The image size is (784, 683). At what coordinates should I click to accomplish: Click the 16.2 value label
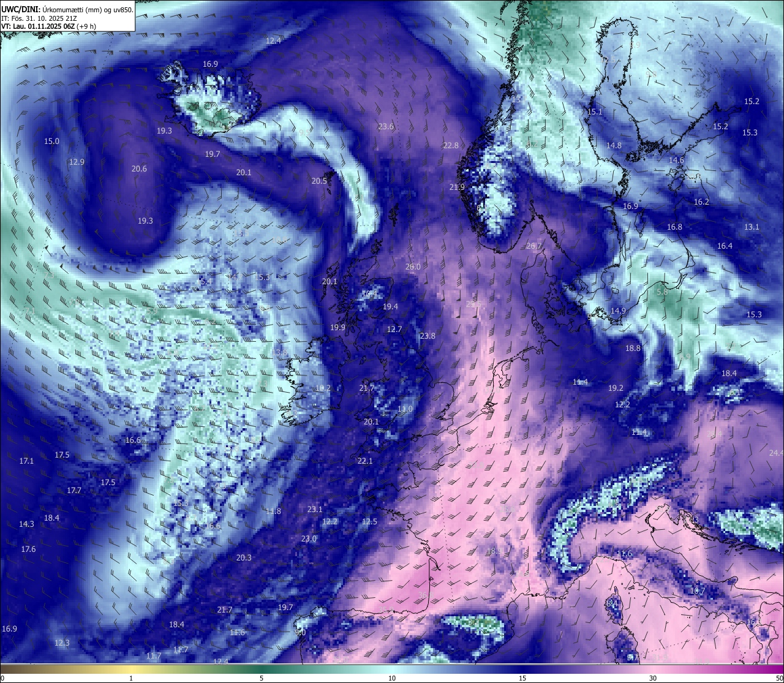[701, 202]
